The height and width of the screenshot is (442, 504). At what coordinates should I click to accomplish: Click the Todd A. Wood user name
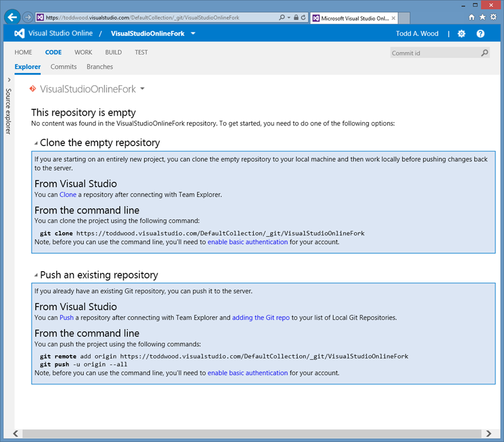coord(417,33)
